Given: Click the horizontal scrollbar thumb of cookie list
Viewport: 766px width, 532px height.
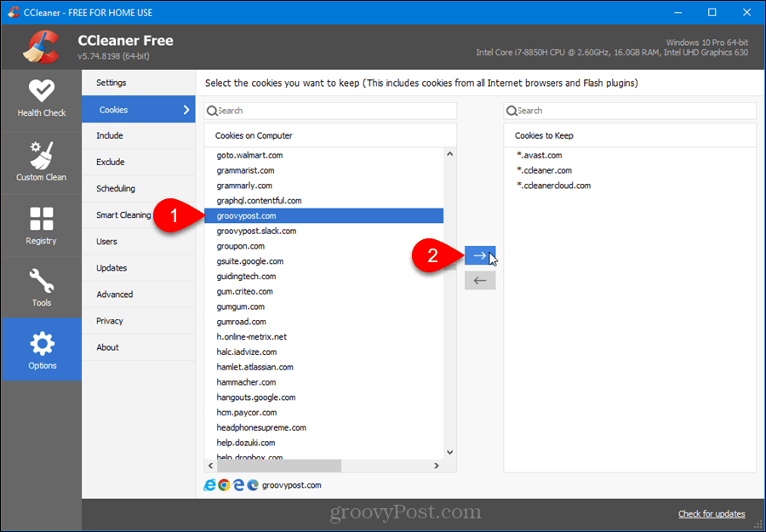Looking at the screenshot, I should (x=279, y=466).
